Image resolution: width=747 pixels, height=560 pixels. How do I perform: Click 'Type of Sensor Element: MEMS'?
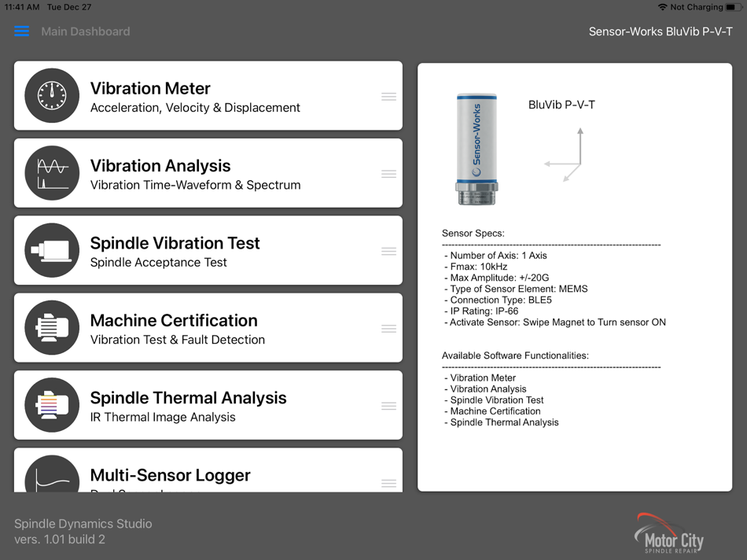coord(516,289)
